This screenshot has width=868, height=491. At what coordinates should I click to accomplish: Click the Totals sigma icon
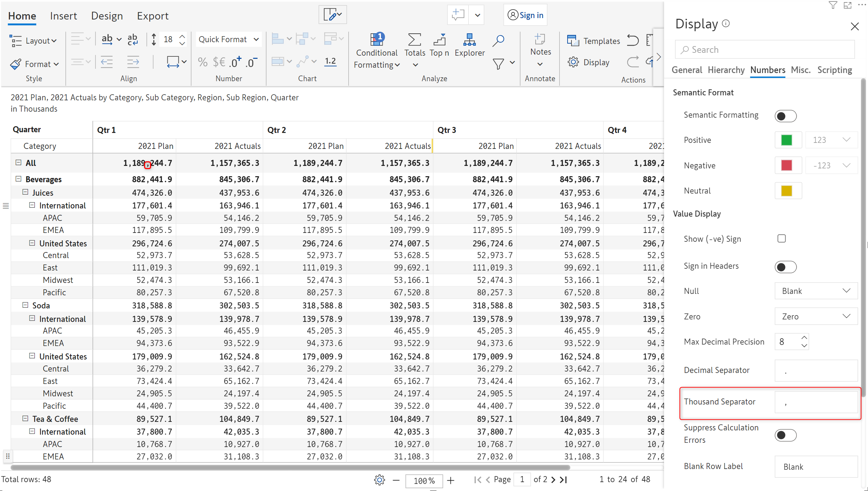pos(414,39)
